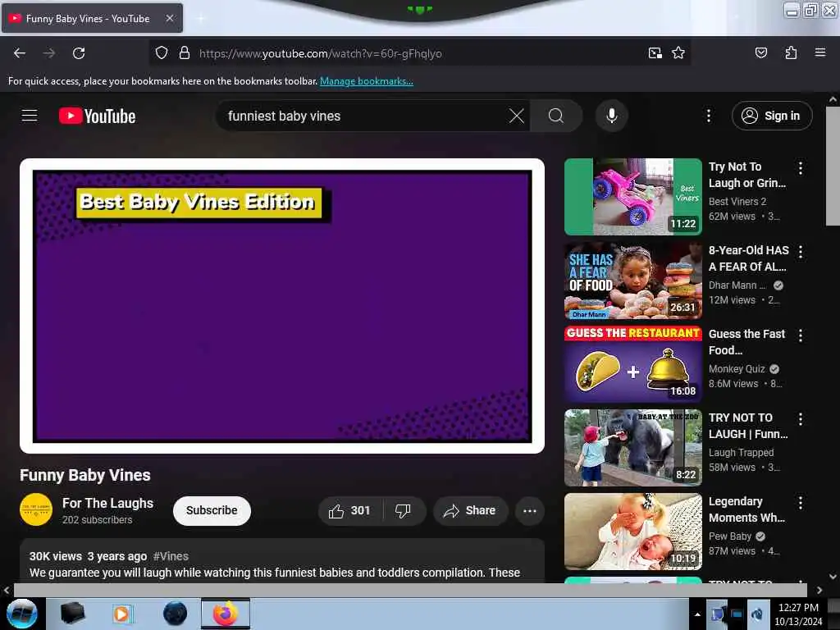
Task: Open the Firefox hamburger application menu
Action: 819,53
